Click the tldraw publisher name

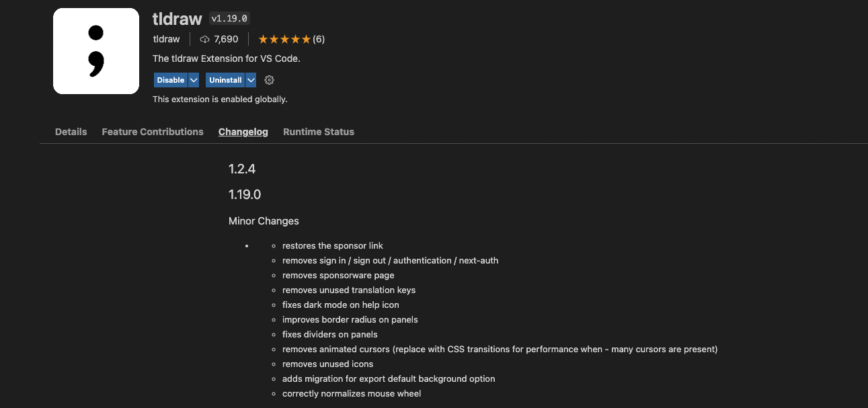pos(165,39)
